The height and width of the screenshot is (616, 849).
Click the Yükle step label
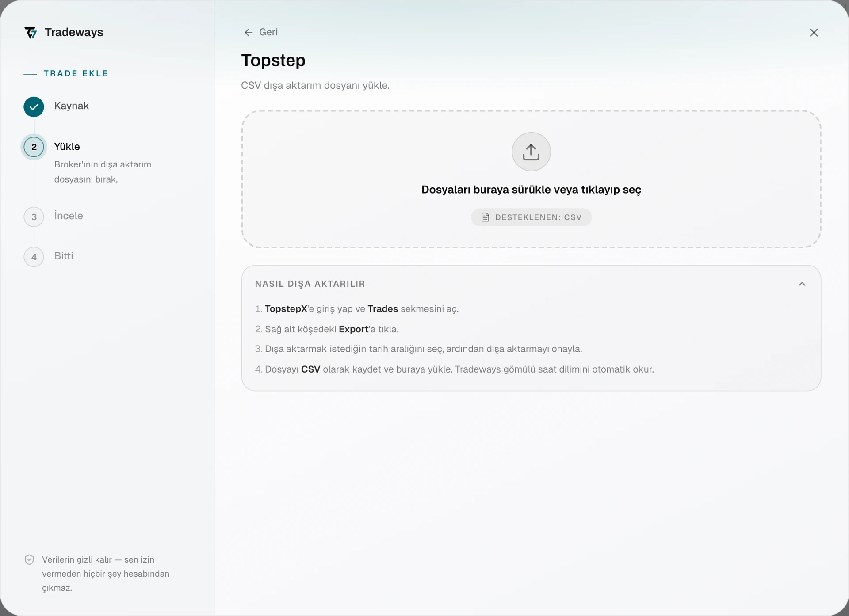coord(67,147)
